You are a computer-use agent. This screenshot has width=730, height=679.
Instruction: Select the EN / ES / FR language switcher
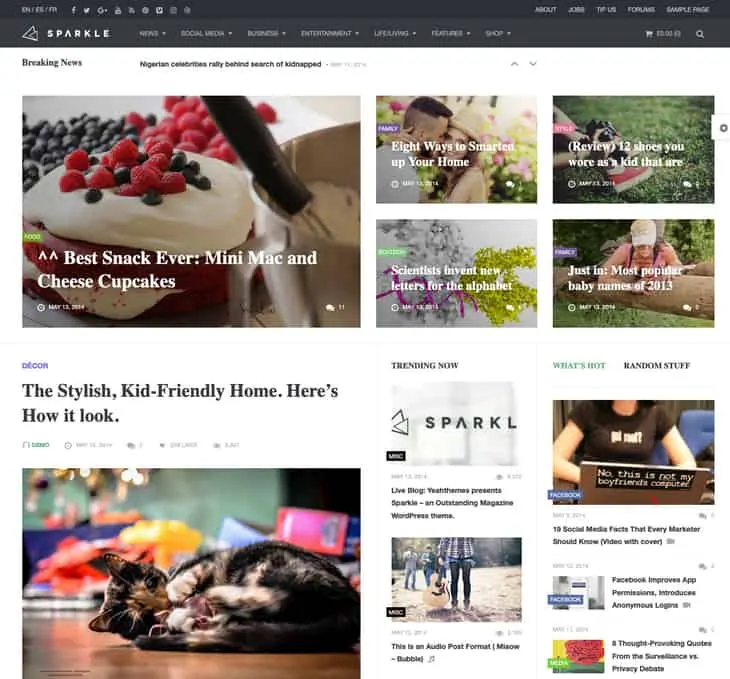coord(39,10)
